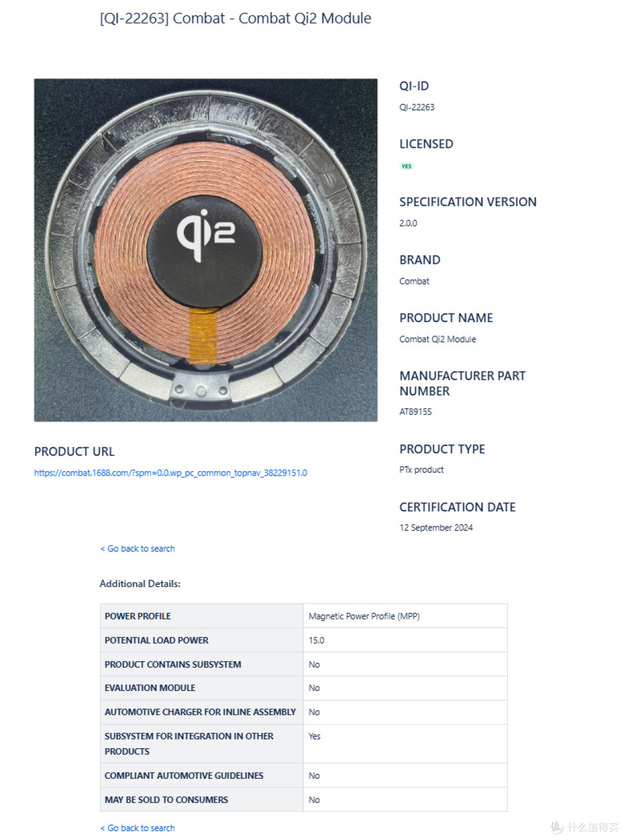Click 'SUBSYSTEM FOR INTEGRATION IN OTHER PRODUCTS' label
This screenshot has width=624, height=840.
click(189, 744)
